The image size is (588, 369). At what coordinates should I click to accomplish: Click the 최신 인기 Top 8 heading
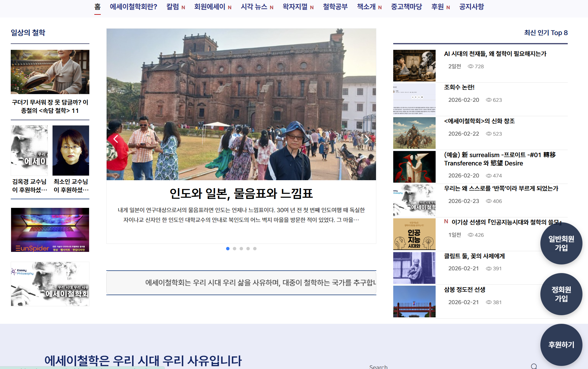546,33
